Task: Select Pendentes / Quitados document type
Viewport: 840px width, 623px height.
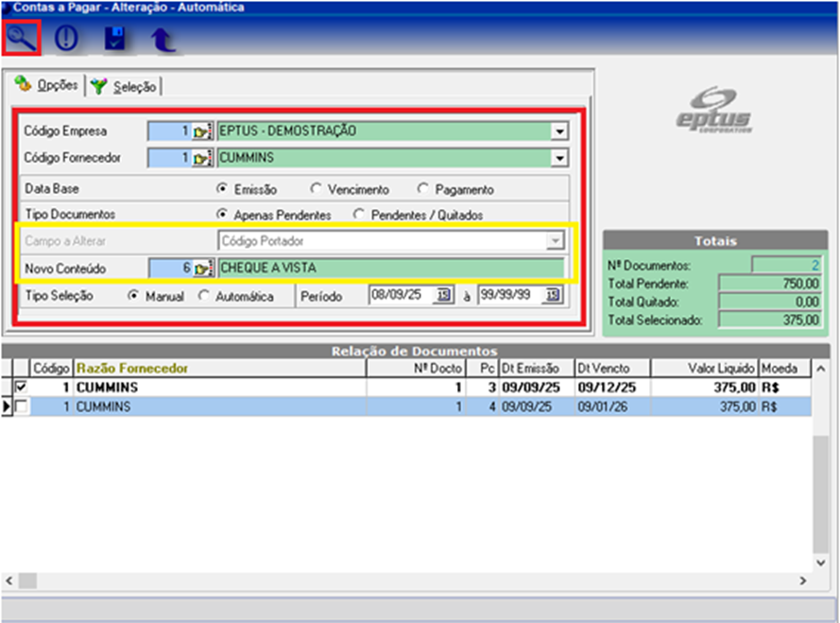Action: point(359,215)
